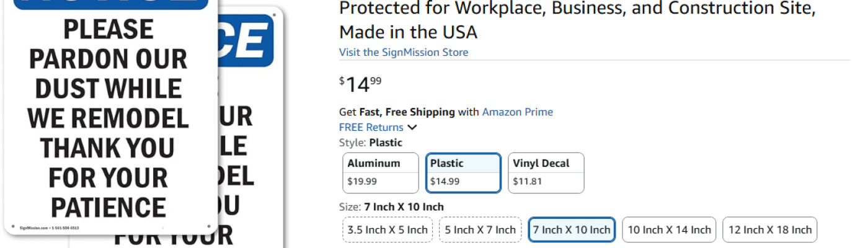
Task: Choose the 5 Inch X 7 Inch size
Action: pos(480,230)
